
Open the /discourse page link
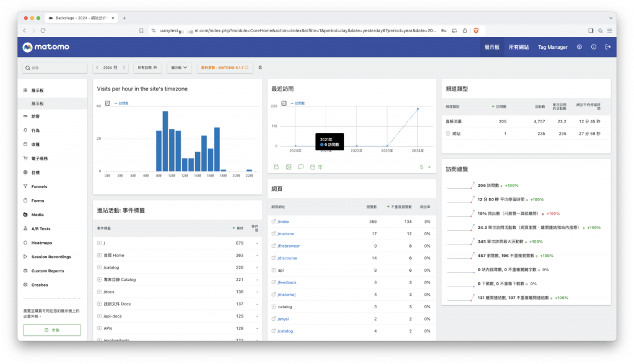(x=287, y=258)
